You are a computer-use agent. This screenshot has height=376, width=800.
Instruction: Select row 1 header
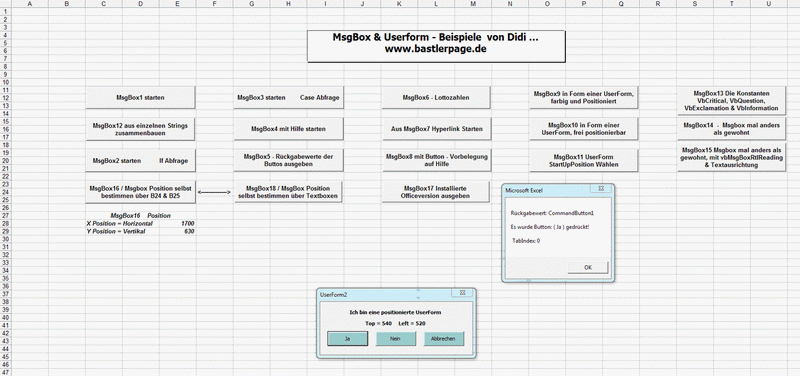tap(5, 11)
